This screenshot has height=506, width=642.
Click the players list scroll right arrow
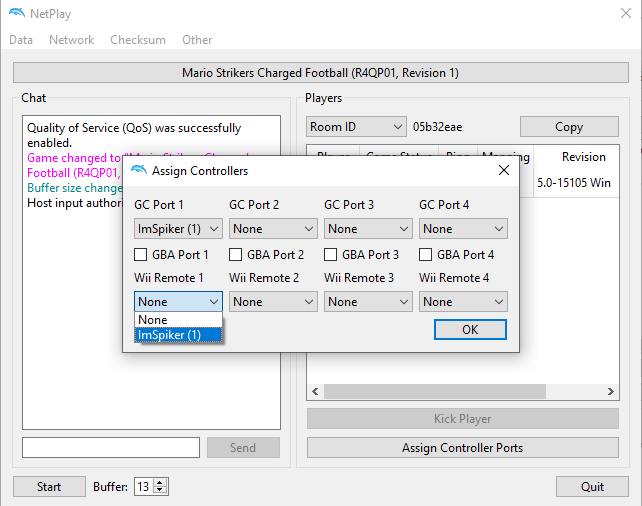click(x=610, y=391)
